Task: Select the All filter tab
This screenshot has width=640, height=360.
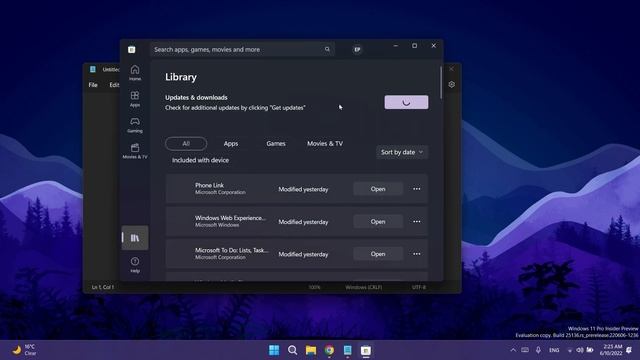Action: [x=186, y=144]
